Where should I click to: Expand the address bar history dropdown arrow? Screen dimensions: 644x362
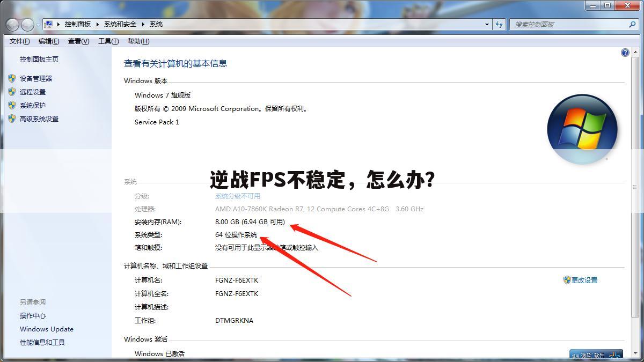pos(487,24)
